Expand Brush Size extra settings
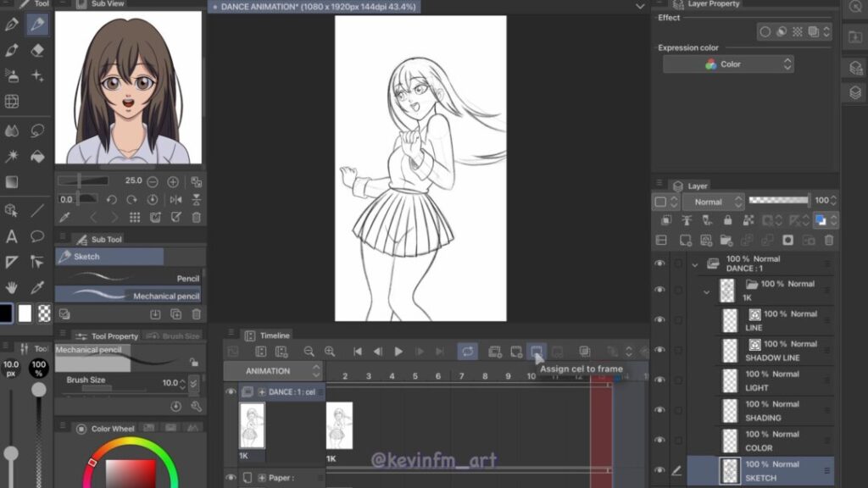 [193, 383]
